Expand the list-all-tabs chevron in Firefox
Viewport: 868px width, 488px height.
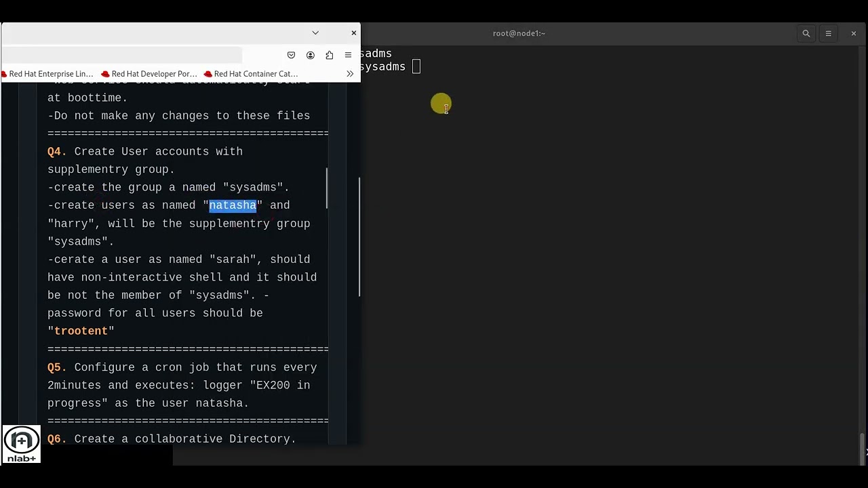(315, 33)
